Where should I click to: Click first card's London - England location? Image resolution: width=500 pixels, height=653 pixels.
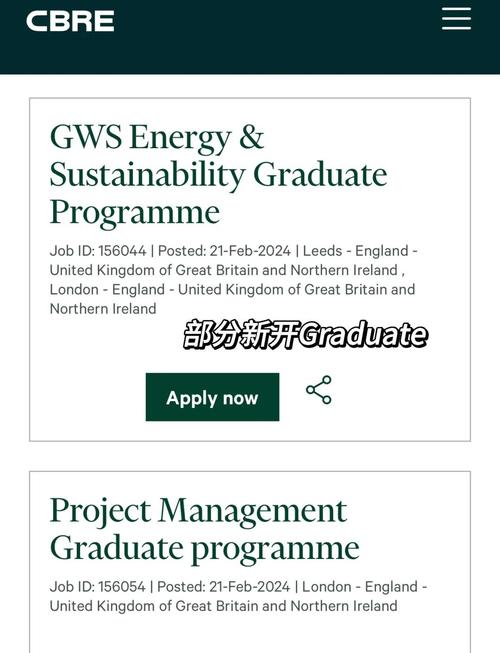coord(107,290)
